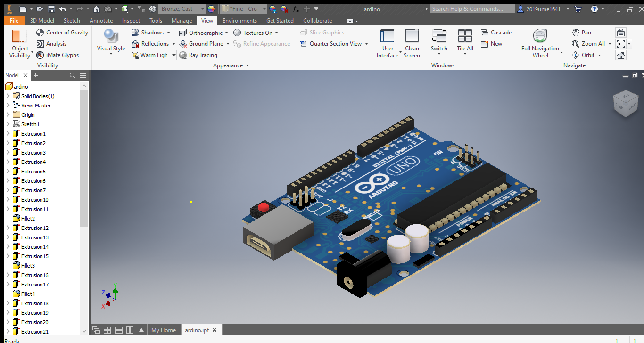The image size is (644, 343).
Task: Click the shopping cart icon
Action: click(578, 9)
